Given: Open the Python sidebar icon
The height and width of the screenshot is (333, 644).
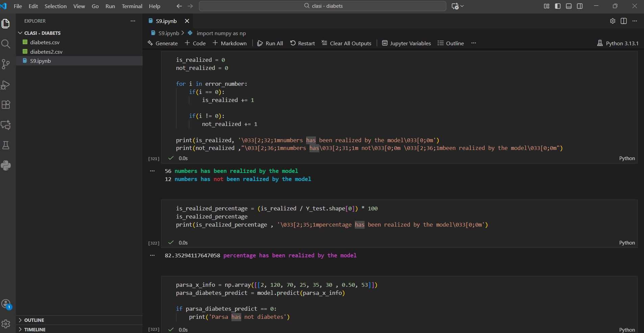Looking at the screenshot, I should coord(6,165).
